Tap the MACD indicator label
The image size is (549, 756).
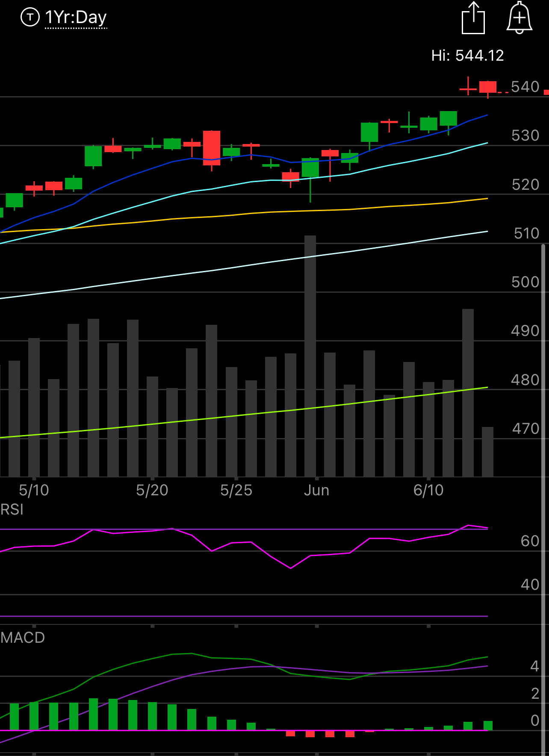pyautogui.click(x=23, y=638)
